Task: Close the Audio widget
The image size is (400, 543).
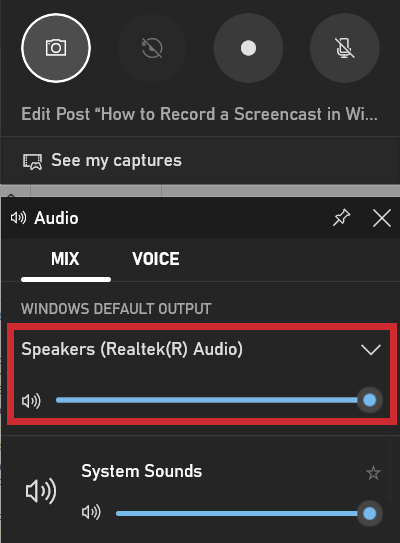Action: pyautogui.click(x=382, y=218)
